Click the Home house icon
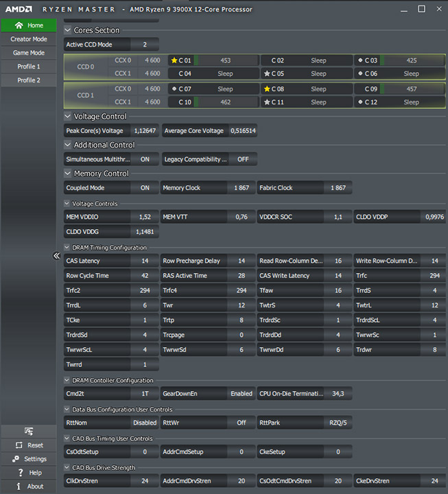Screen dimensions: 448x494 [19, 25]
